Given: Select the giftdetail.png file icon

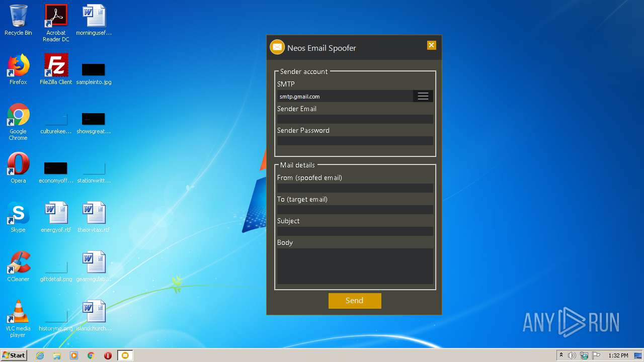Looking at the screenshot, I should (x=56, y=270).
